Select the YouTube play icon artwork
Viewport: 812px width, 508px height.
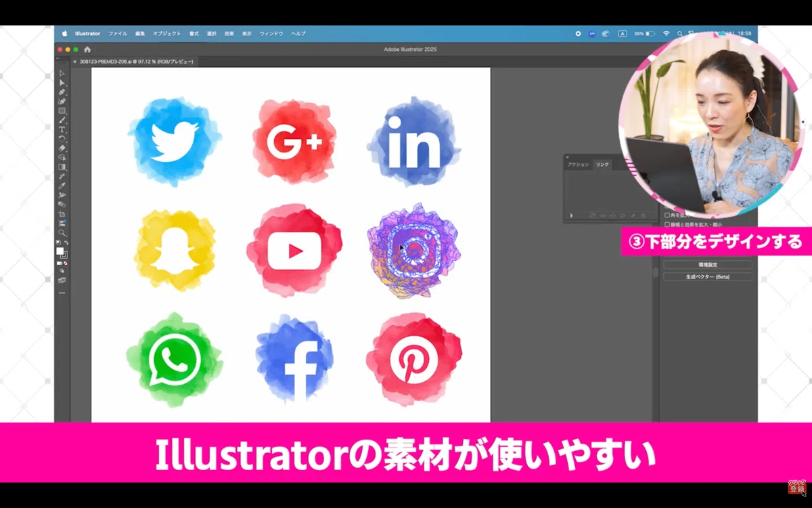coord(294,251)
